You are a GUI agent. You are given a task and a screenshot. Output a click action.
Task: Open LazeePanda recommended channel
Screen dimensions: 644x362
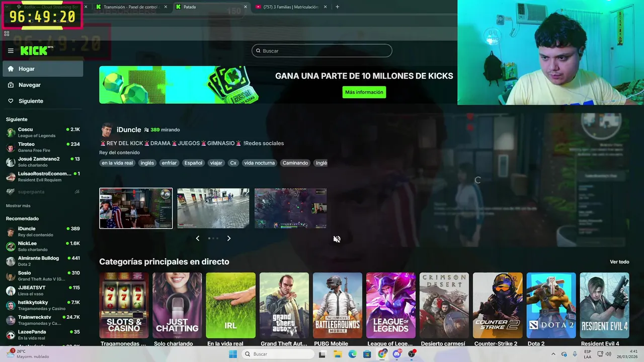(43, 335)
